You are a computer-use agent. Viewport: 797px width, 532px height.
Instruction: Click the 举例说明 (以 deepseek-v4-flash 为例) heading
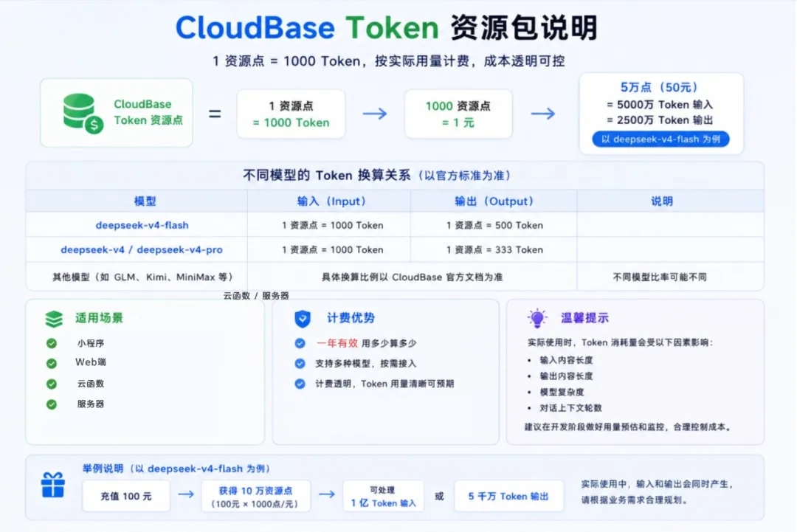tap(178, 469)
